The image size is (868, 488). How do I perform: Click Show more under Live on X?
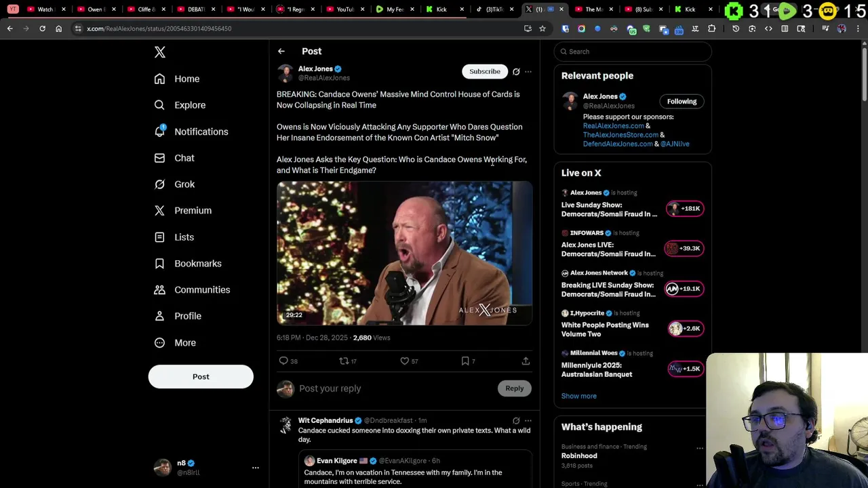(579, 396)
